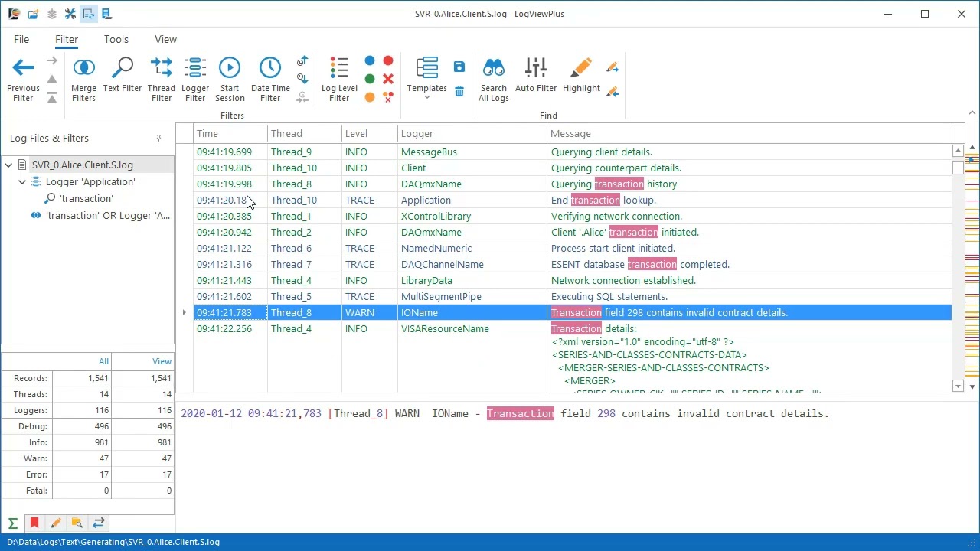This screenshot has height=551, width=980.
Task: Open the Date Time Filter clock
Action: click(270, 80)
